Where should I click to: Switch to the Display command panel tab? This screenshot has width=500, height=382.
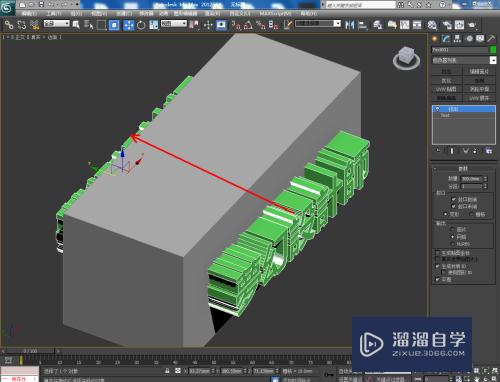[480, 39]
